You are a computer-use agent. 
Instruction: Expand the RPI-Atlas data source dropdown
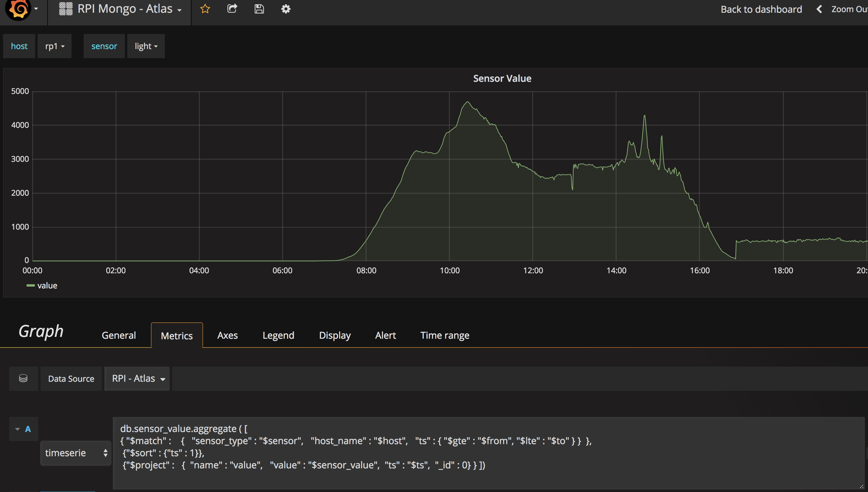point(138,378)
